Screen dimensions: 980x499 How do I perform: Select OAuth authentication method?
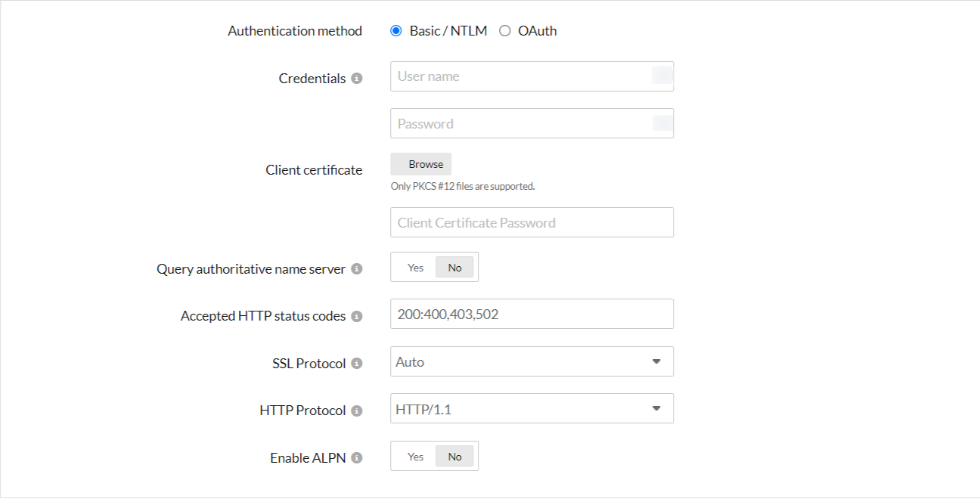(x=505, y=31)
